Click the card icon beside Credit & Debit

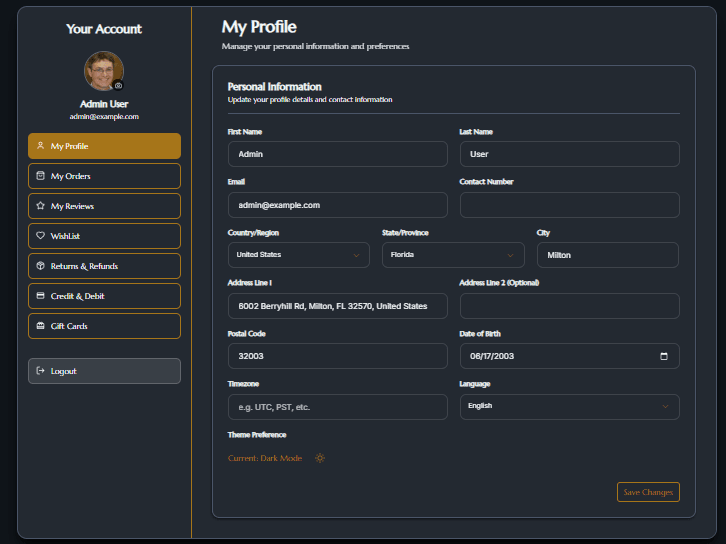click(40, 296)
